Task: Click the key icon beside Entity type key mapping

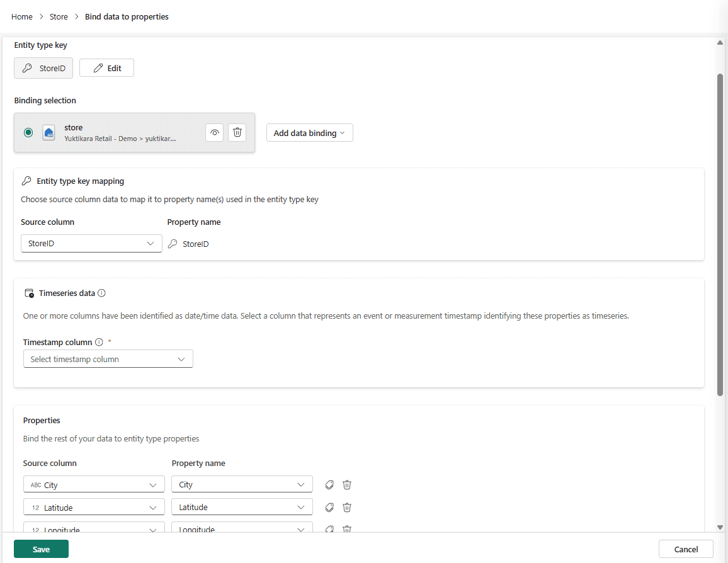Action: point(26,181)
